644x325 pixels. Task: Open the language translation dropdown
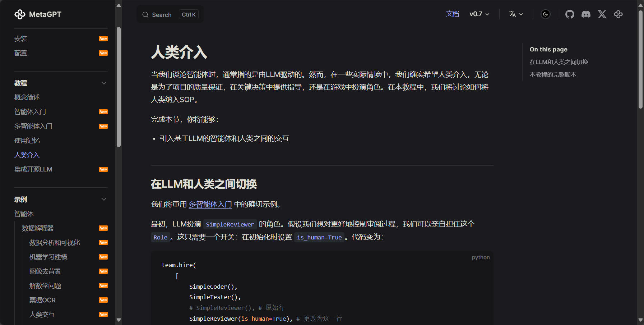(x=516, y=14)
